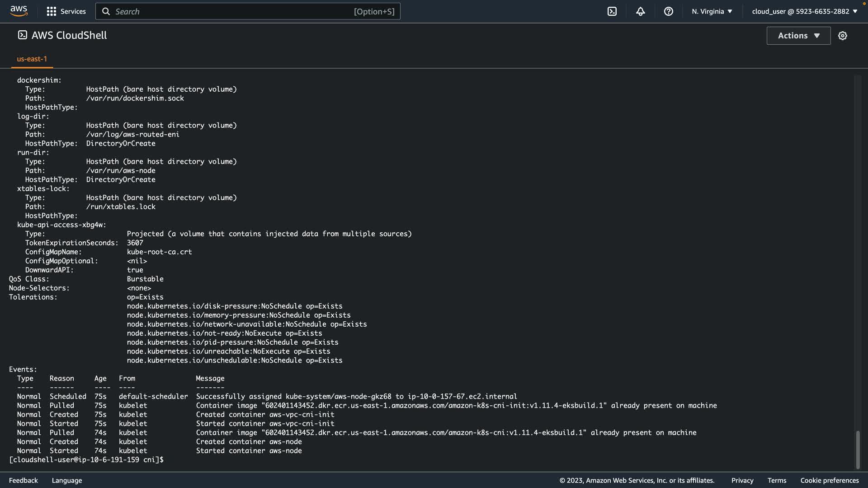Open the Privacy link
This screenshot has height=488, width=868.
pos(742,480)
